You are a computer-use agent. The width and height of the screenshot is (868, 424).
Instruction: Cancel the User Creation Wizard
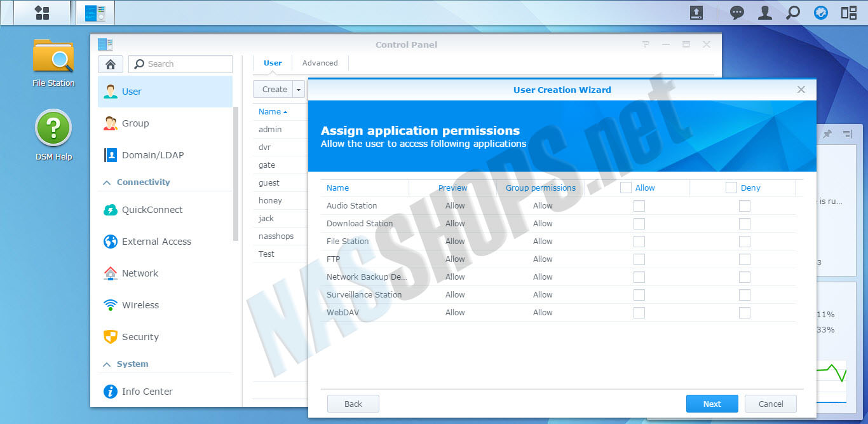click(x=771, y=404)
